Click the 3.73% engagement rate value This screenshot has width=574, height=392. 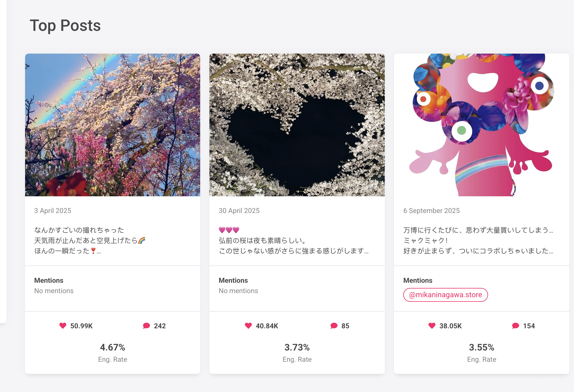tap(297, 347)
